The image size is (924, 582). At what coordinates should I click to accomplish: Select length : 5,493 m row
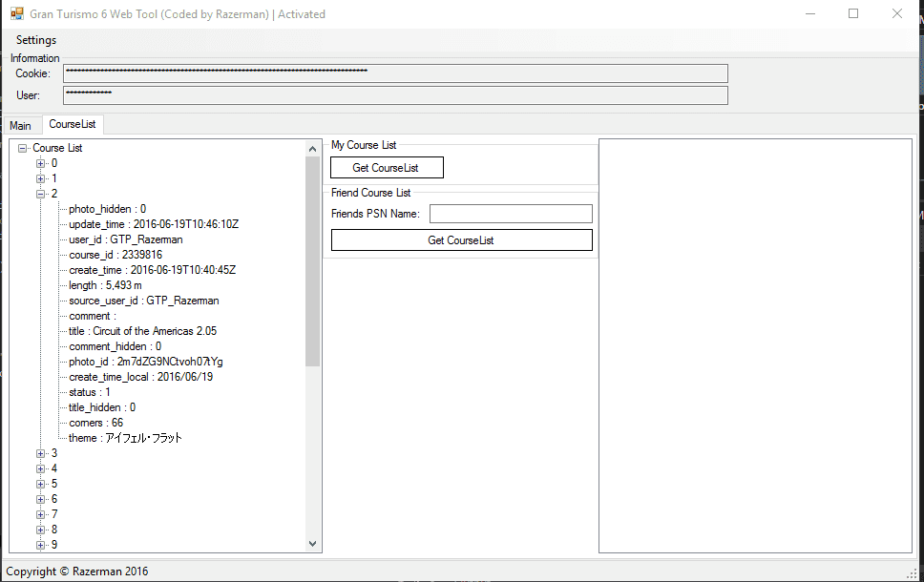(x=106, y=285)
